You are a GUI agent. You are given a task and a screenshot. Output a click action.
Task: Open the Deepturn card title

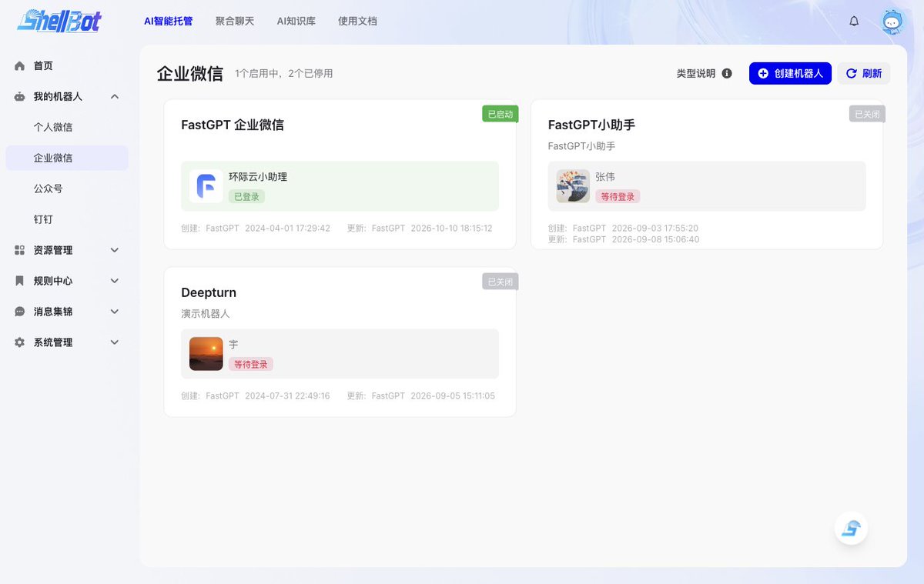[x=209, y=293]
